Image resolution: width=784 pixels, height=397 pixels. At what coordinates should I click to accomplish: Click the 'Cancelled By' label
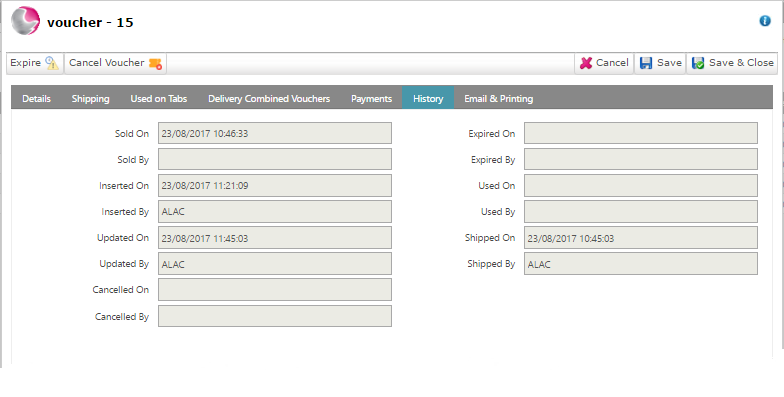122,316
